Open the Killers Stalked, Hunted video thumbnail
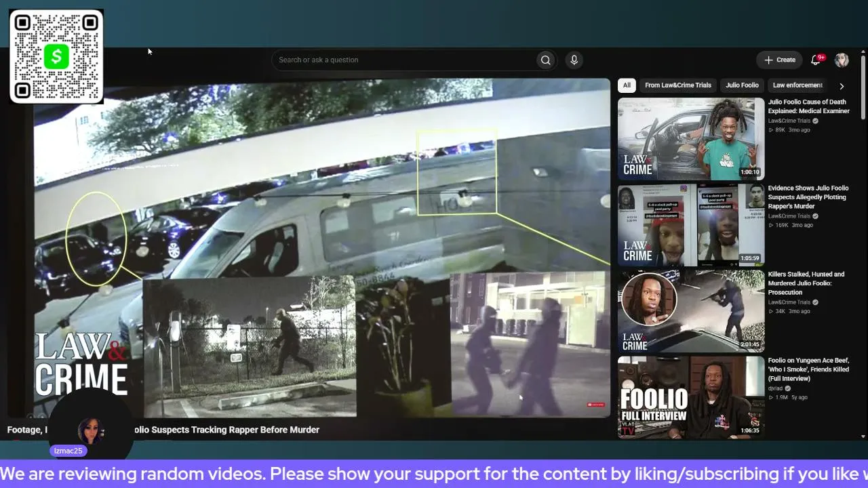This screenshot has width=868, height=488. click(691, 311)
